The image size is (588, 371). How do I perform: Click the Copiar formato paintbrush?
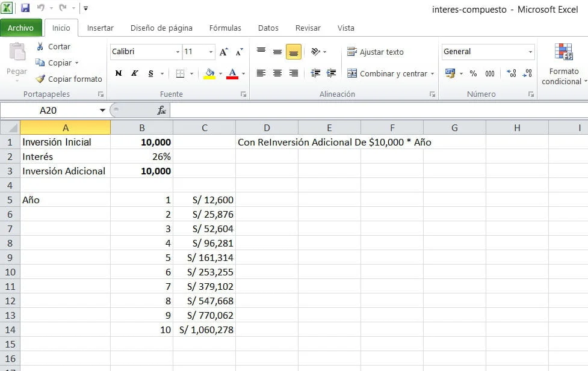40,79
